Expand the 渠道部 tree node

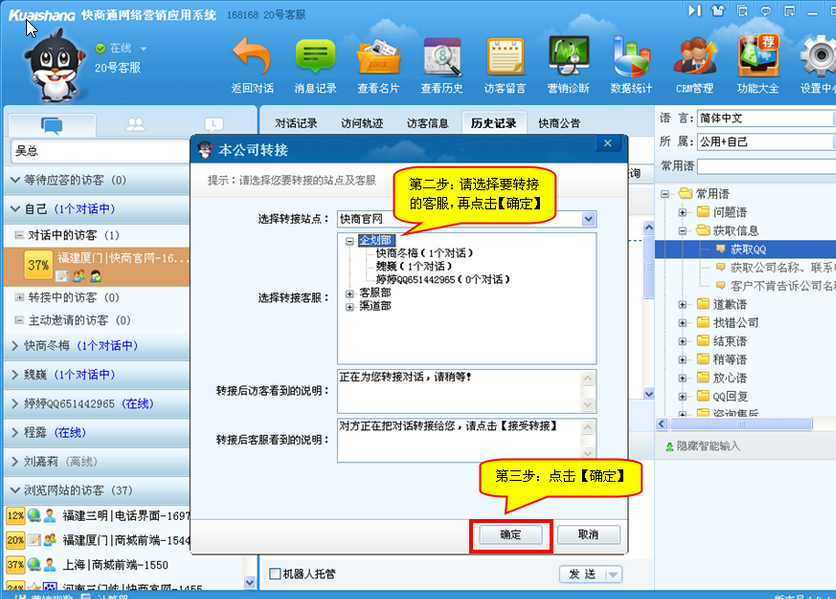[350, 307]
